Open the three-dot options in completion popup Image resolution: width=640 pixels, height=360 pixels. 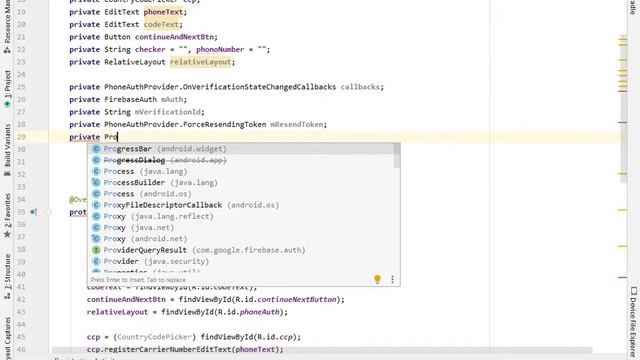point(392,279)
